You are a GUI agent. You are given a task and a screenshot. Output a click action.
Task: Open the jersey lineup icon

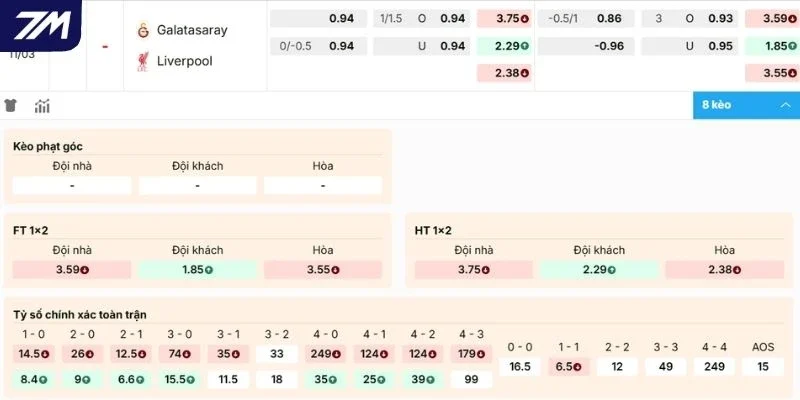pos(11,106)
